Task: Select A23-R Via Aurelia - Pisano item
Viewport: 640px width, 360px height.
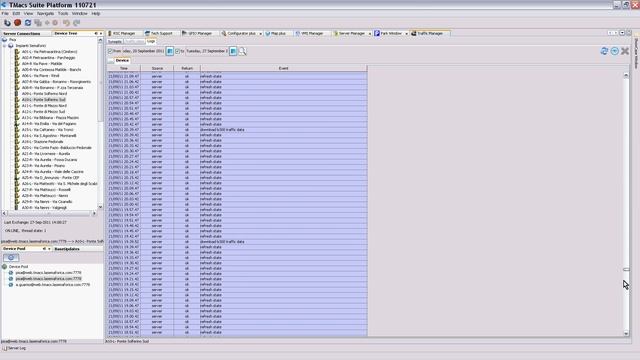Action: (x=43, y=166)
